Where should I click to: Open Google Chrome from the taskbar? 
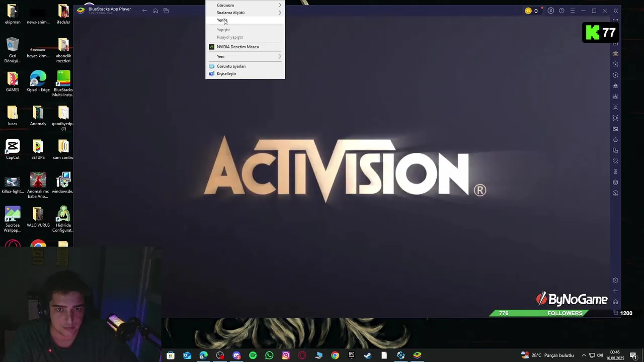pyautogui.click(x=335, y=355)
